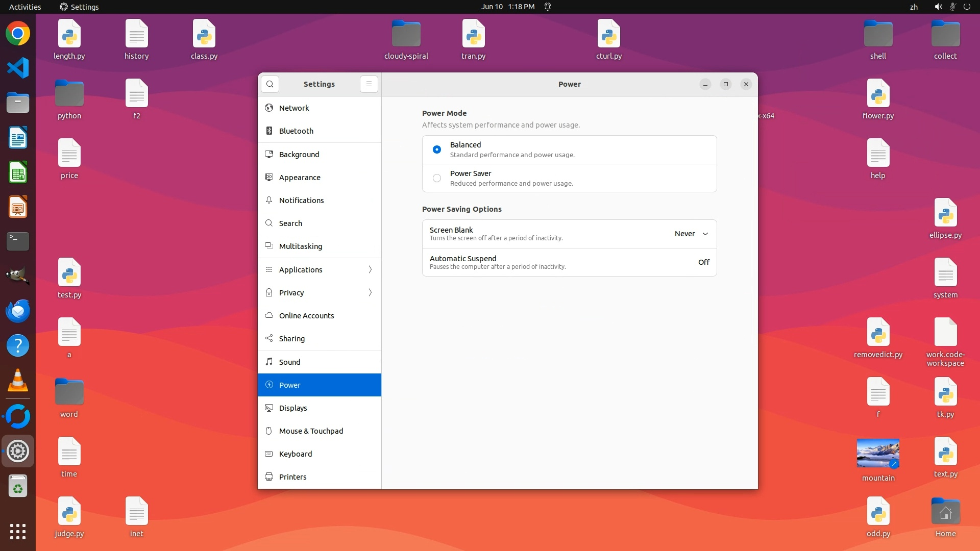Select Online Accounts in sidebar
The image size is (980, 551).
pos(306,316)
